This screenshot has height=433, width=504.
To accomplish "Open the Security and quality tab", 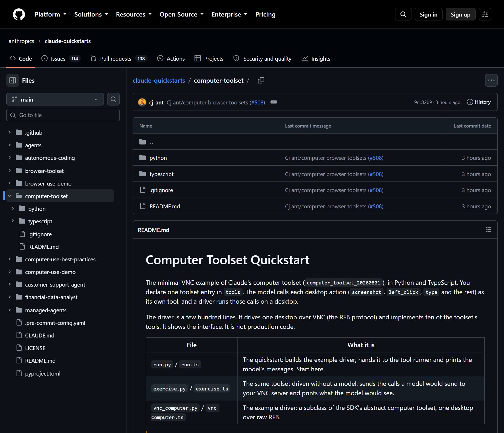I will 262,59.
